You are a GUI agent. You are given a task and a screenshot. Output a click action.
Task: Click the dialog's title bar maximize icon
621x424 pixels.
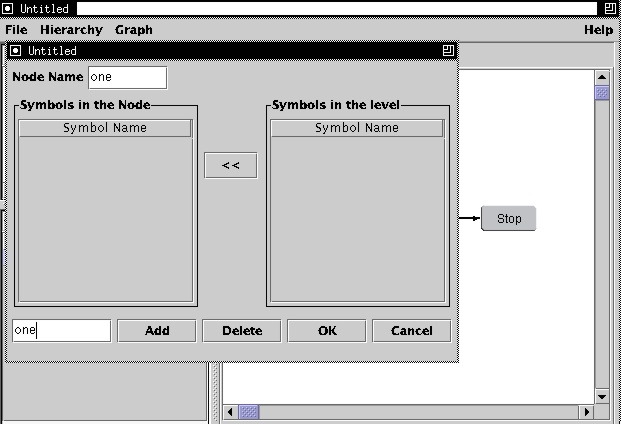(x=448, y=50)
